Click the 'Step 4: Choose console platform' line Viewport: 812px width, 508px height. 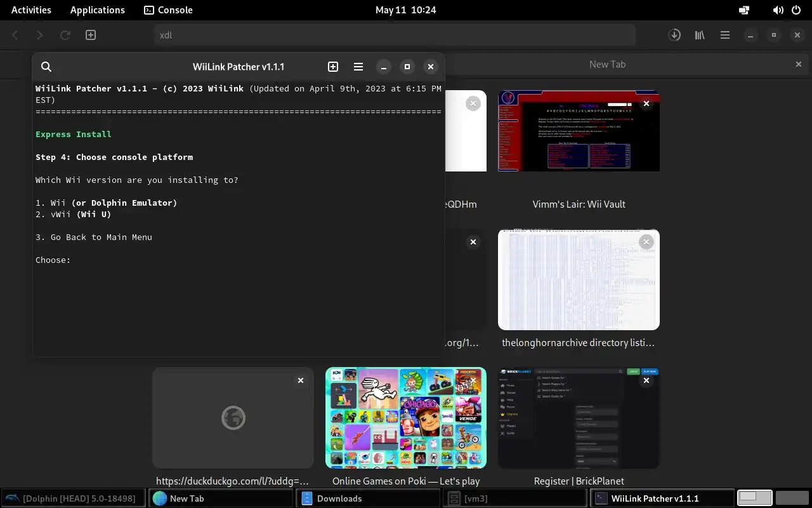pos(114,157)
